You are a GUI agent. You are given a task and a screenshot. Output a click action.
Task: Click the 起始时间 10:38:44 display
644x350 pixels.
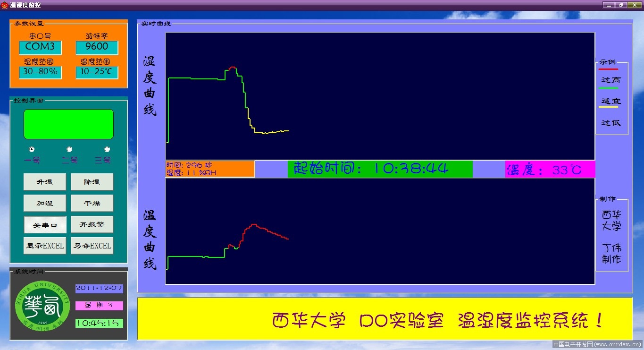(x=380, y=169)
